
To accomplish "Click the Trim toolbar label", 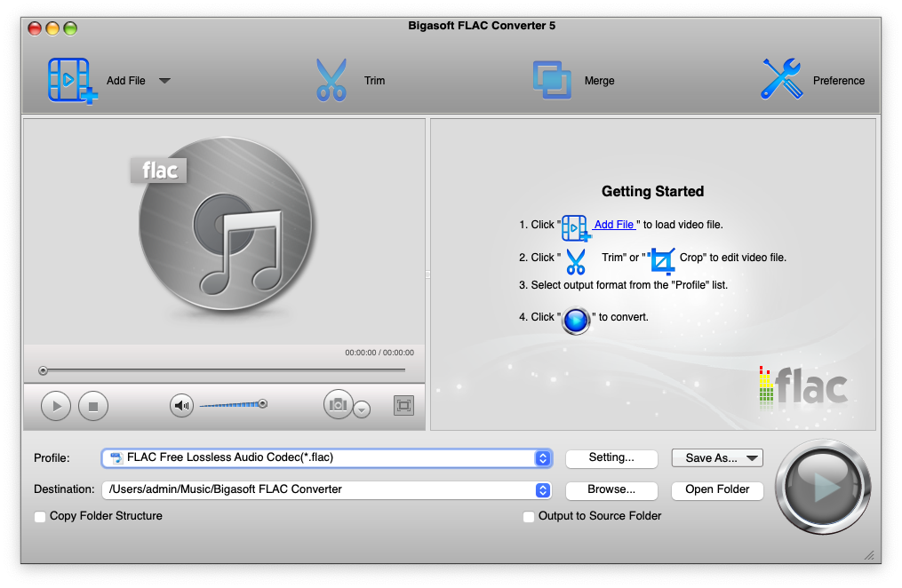I will click(x=374, y=81).
